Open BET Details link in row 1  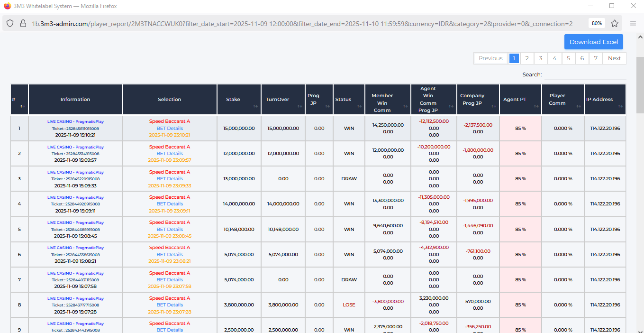[x=170, y=128]
